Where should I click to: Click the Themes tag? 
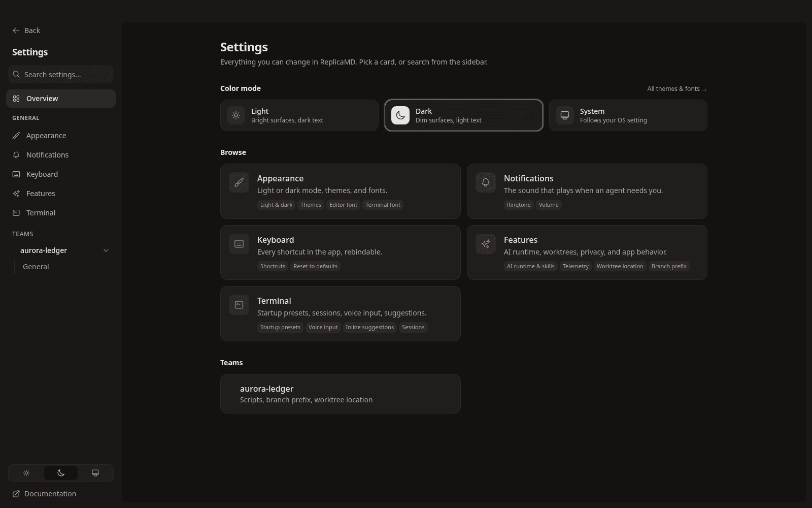[x=311, y=205]
